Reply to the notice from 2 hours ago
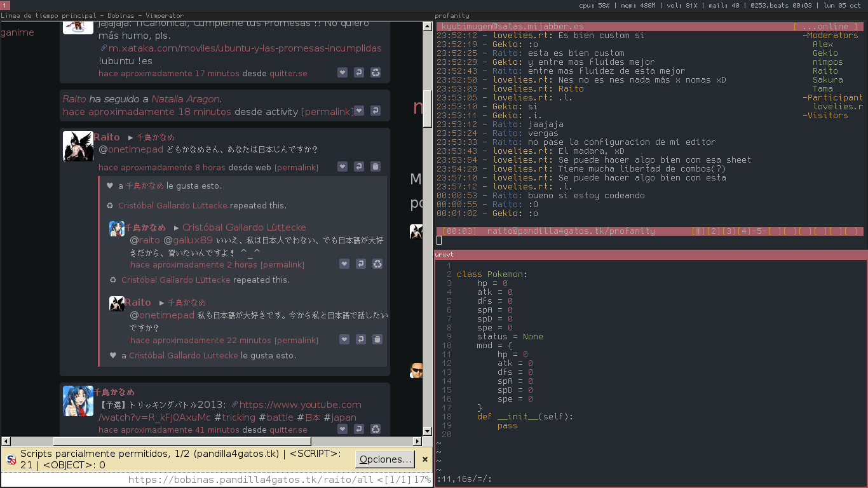868x488 pixels. (361, 264)
